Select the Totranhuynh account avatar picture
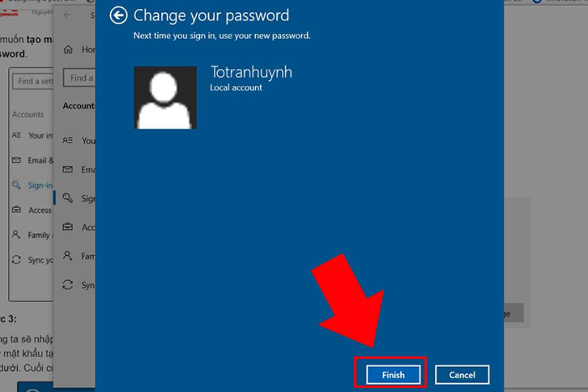This screenshot has height=392, width=588. pos(165,98)
